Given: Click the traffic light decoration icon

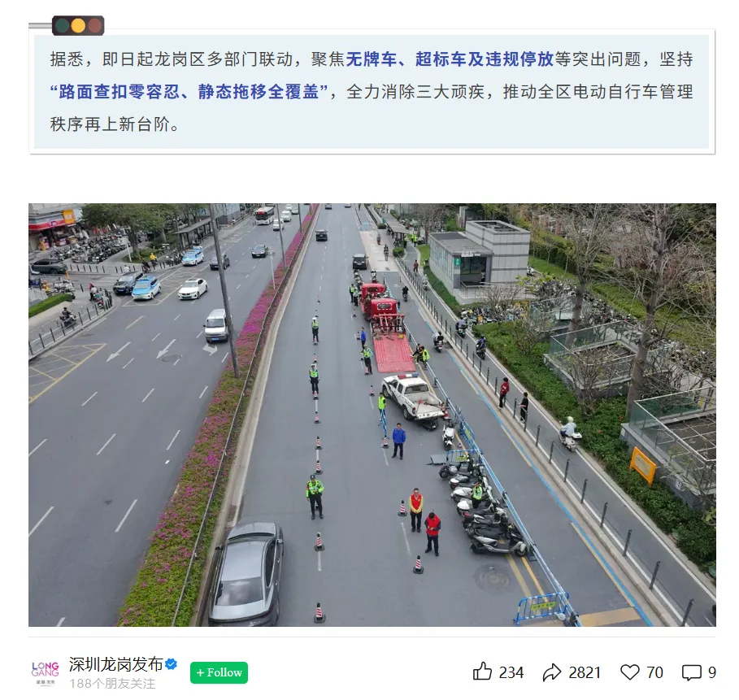Looking at the screenshot, I should (78, 25).
